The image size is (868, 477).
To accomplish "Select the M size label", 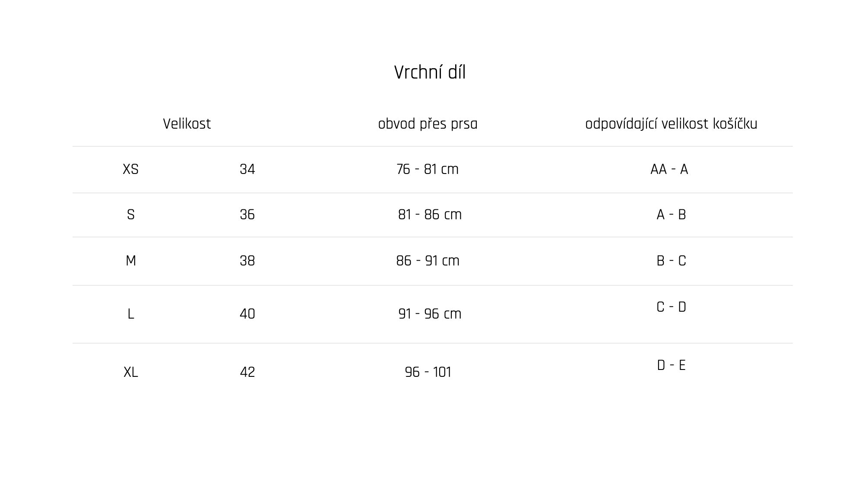I will point(130,261).
